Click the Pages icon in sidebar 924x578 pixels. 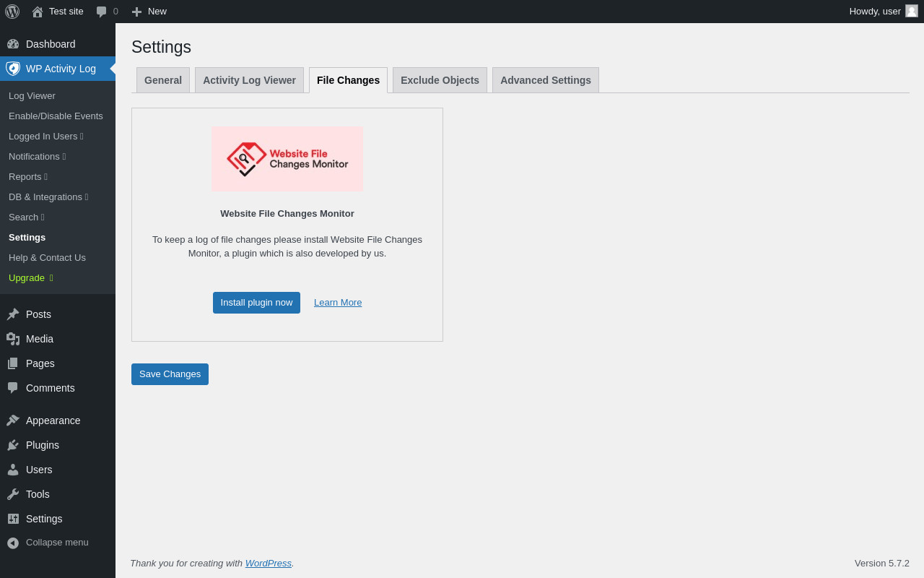pyautogui.click(x=13, y=363)
